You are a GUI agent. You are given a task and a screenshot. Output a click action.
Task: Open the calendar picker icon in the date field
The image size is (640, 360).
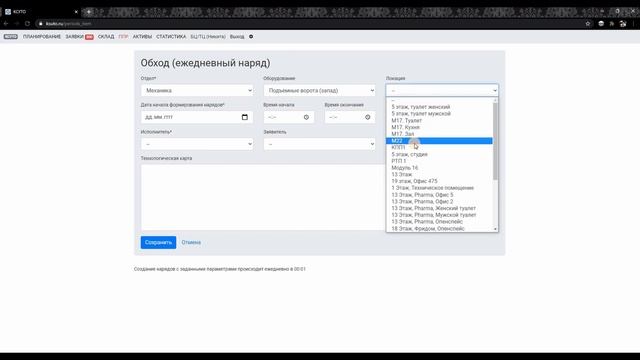(244, 117)
